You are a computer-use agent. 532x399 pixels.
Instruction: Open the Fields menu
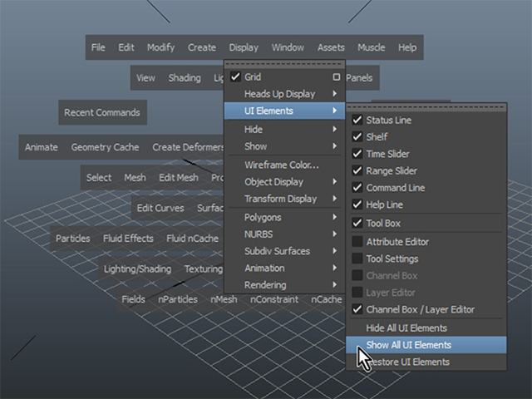[133, 299]
